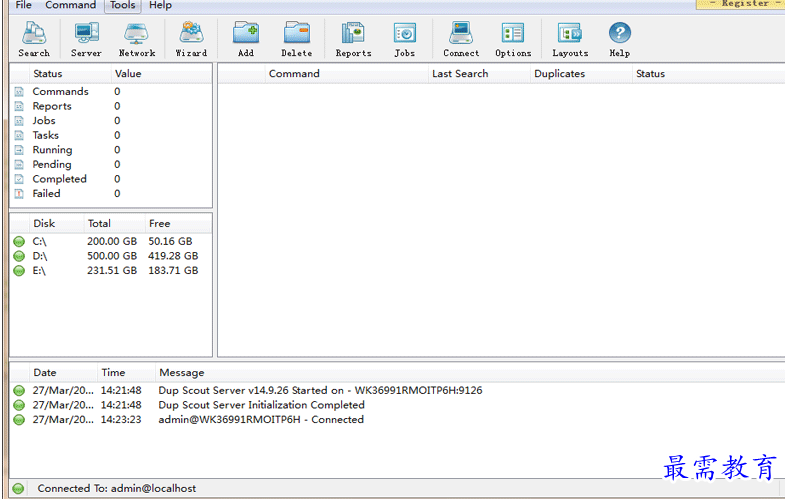
Task: Select the Failed row in status panel
Action: (x=111, y=193)
